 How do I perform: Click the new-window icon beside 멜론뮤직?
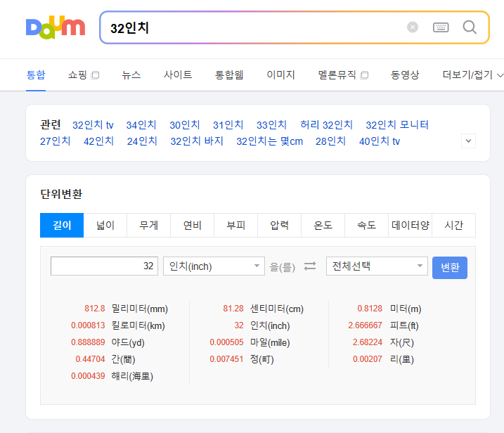coord(364,75)
